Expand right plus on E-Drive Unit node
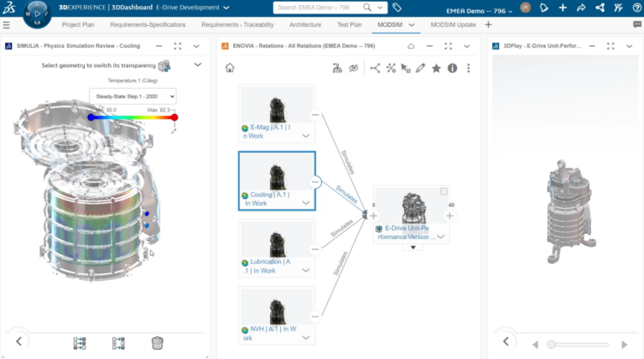 click(x=449, y=216)
